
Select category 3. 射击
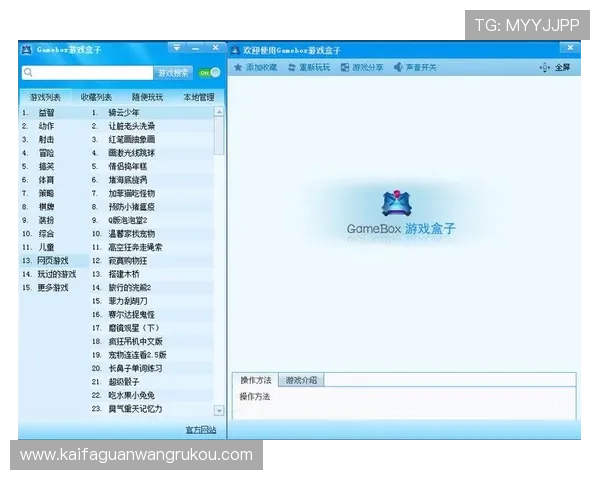point(54,139)
